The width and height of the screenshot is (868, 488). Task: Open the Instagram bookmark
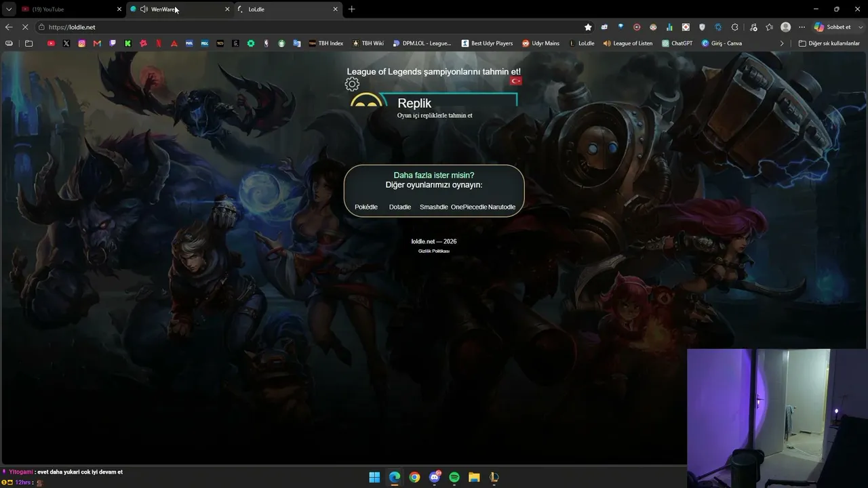click(x=82, y=43)
